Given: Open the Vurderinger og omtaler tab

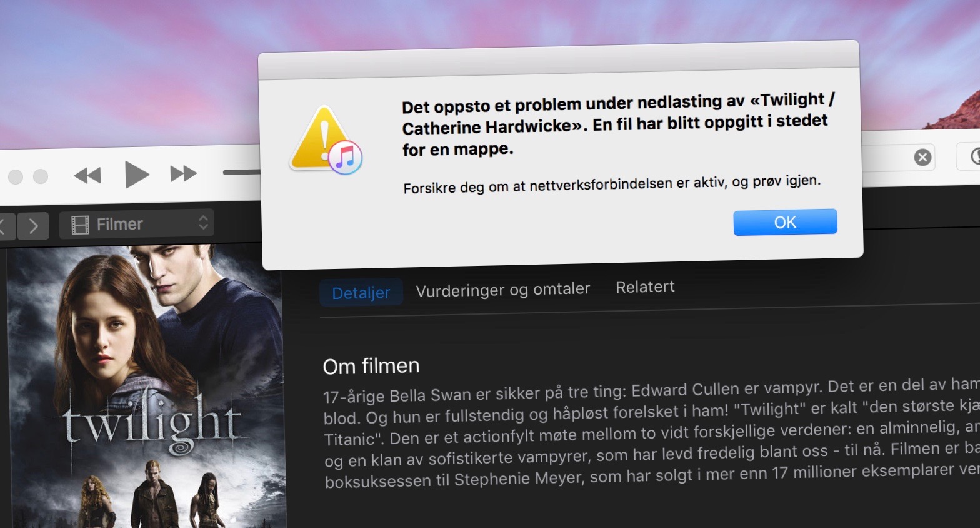Looking at the screenshot, I should (x=503, y=290).
